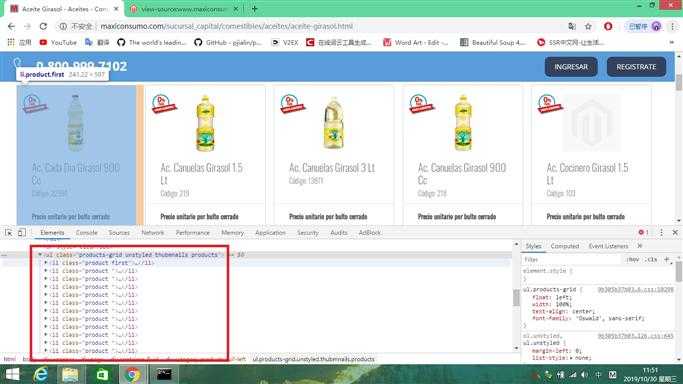Open the stylesheet link beside ul.products-grid
Viewport: 683px width, 384px height.
[635, 290]
